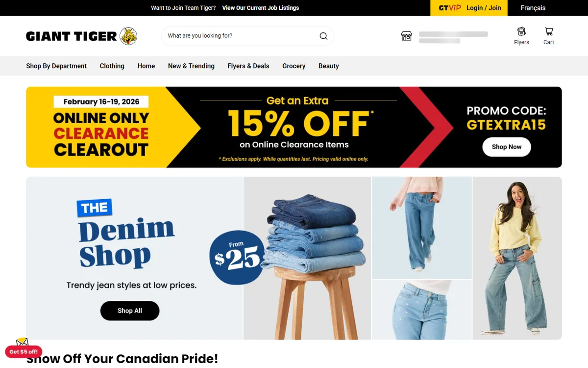The image size is (588, 368).
Task: Focus the 'What are you looking for?' field
Action: (240, 36)
